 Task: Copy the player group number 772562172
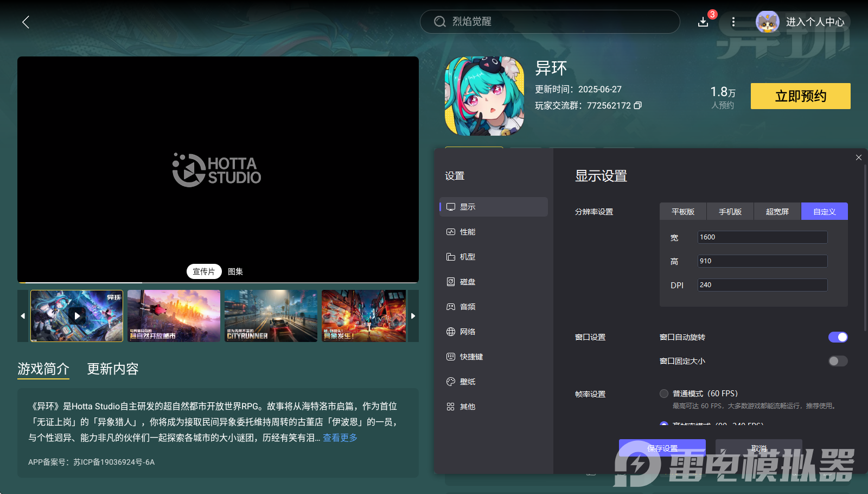638,105
